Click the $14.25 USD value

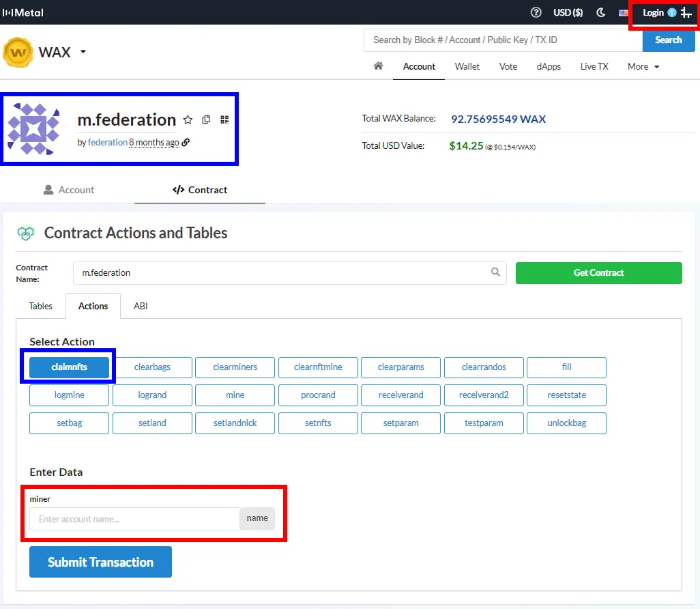466,146
